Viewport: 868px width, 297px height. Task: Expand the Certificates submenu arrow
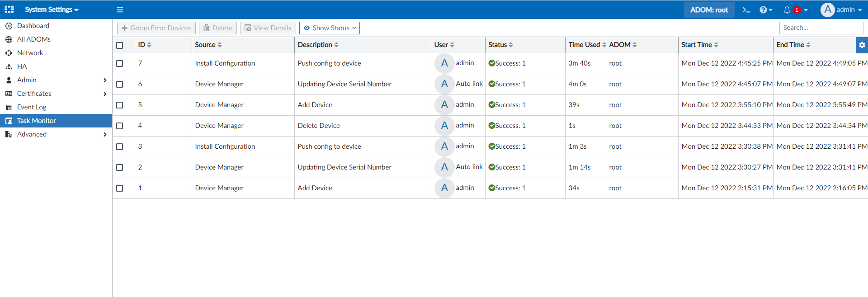pos(105,94)
